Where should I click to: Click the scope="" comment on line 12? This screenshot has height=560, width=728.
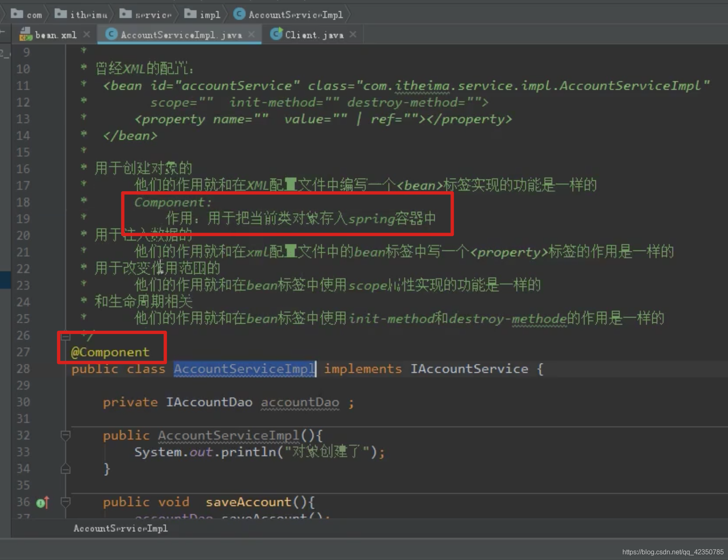[x=182, y=103]
